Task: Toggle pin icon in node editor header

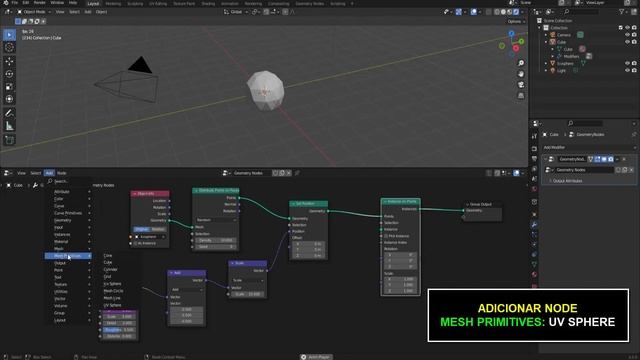Action: (x=297, y=173)
